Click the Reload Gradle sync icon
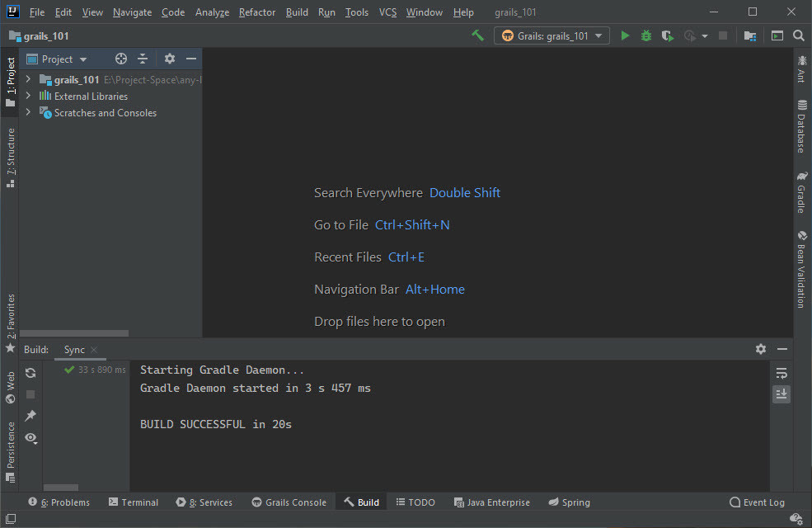 [31, 373]
